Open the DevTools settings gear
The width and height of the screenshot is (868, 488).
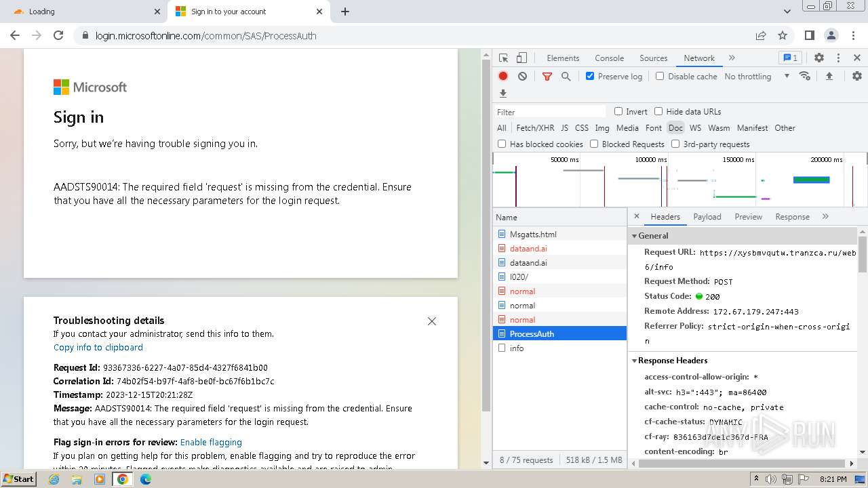pyautogui.click(x=819, y=58)
